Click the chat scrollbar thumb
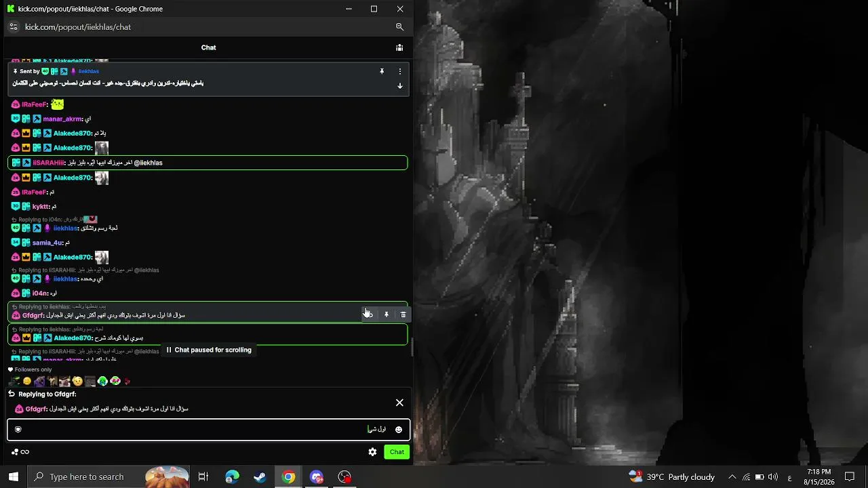The width and height of the screenshot is (868, 488). (x=412, y=347)
